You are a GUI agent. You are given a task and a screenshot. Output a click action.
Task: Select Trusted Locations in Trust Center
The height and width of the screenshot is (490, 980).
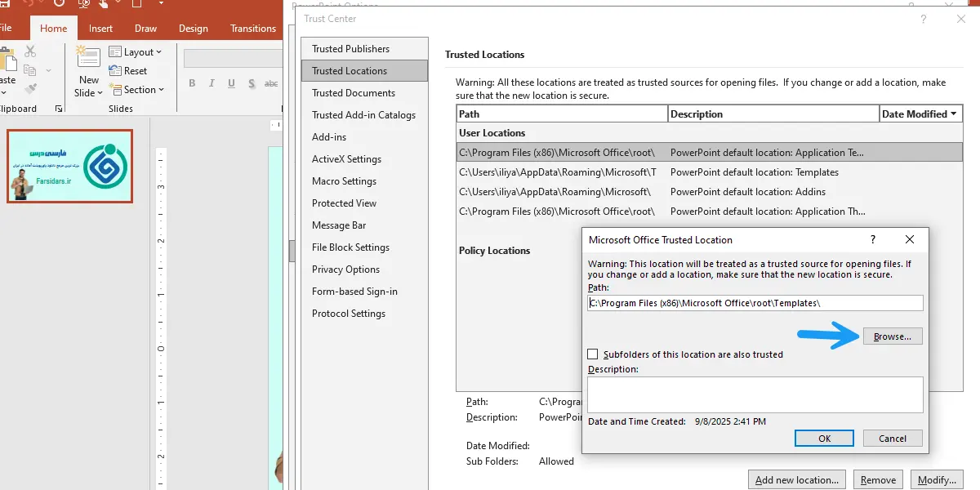click(364, 71)
